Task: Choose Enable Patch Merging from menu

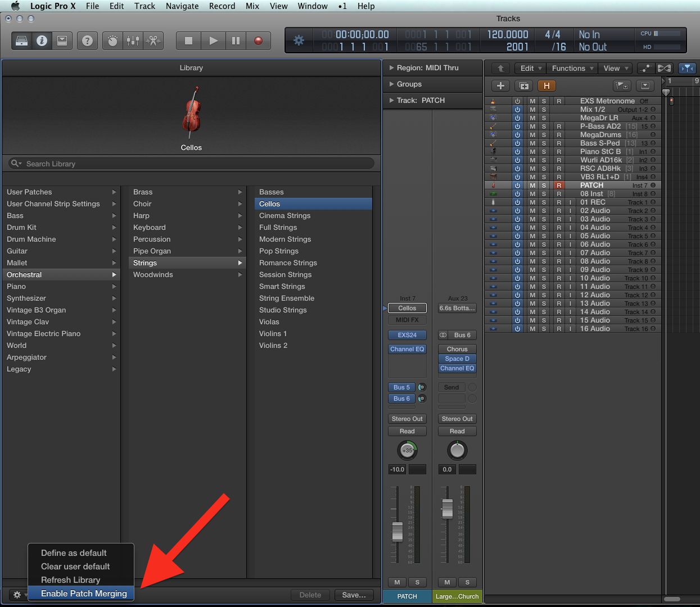Action: [x=81, y=594]
